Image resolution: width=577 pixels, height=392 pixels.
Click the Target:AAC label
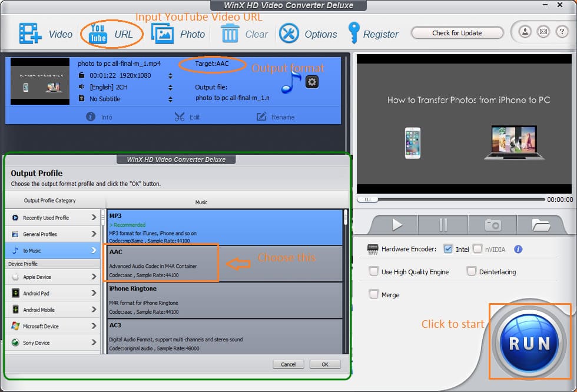(211, 64)
